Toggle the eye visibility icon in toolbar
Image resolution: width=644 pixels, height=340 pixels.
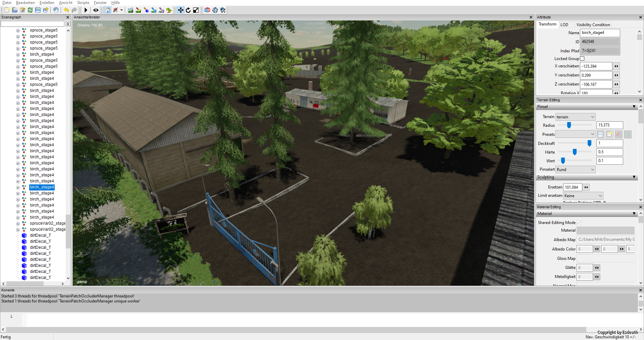click(96, 10)
